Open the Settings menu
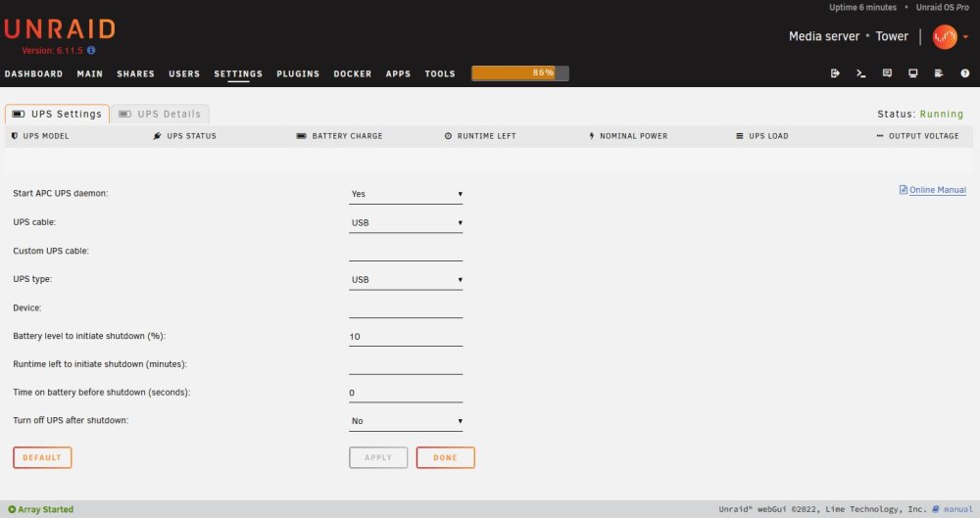The image size is (980, 518). tap(238, 73)
